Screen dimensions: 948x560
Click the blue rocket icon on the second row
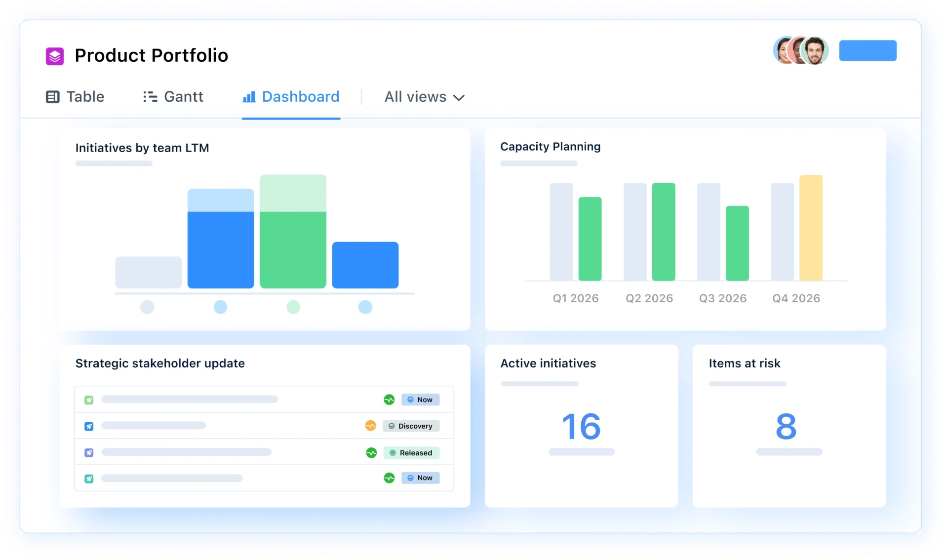89,426
